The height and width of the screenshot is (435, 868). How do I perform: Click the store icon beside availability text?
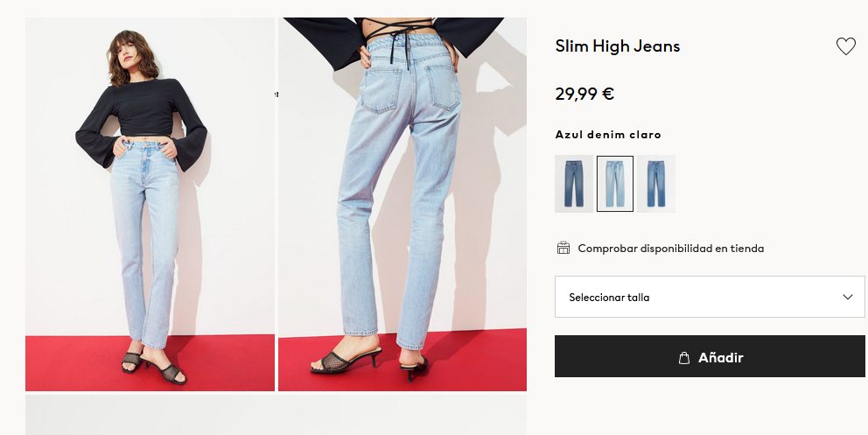click(x=563, y=248)
